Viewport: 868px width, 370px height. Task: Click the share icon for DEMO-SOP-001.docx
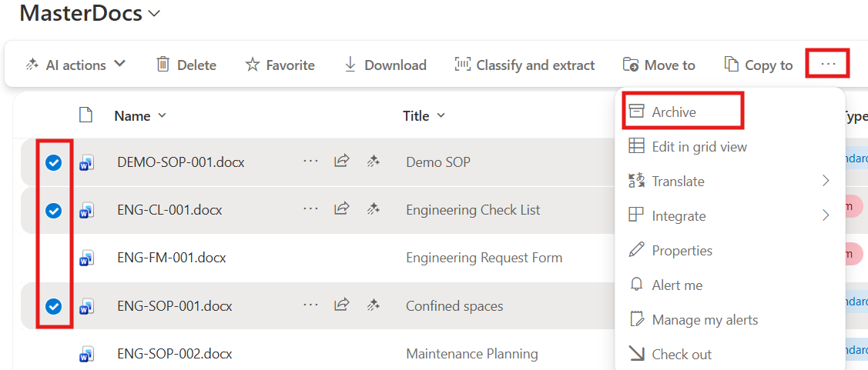[341, 162]
